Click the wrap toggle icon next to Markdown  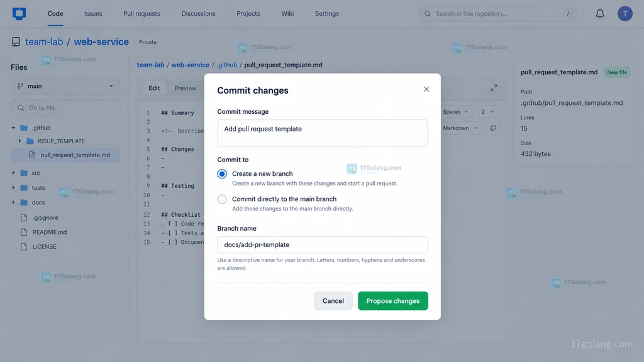[x=493, y=128]
